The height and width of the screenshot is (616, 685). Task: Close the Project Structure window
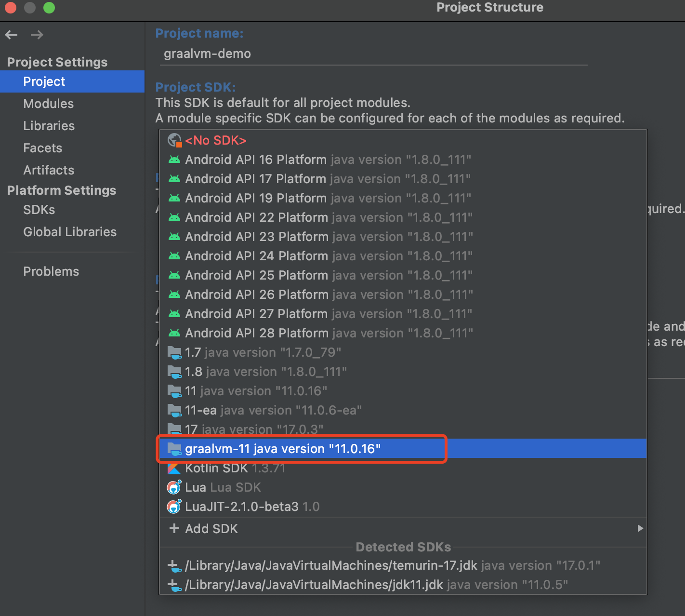click(x=11, y=8)
